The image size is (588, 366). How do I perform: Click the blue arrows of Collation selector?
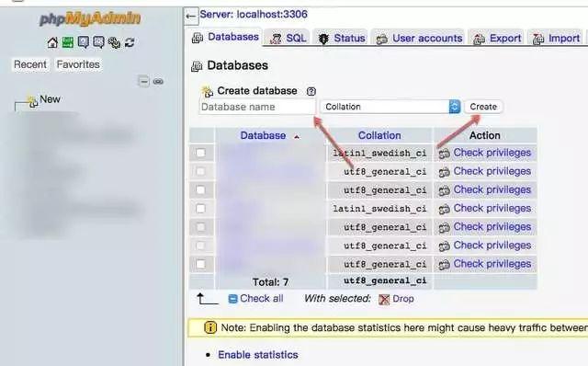pos(455,107)
